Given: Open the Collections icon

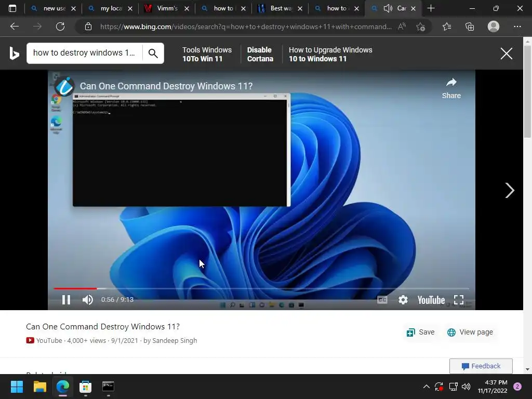Looking at the screenshot, I should [470, 26].
